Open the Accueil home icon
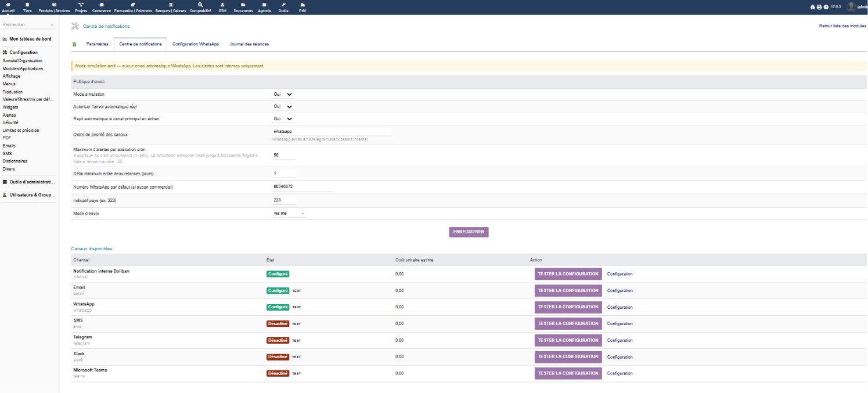Image resolution: width=868 pixels, height=393 pixels. click(8, 5)
